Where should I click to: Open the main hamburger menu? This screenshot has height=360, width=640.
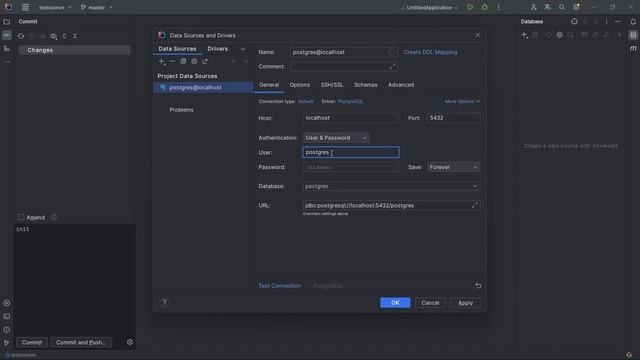pos(25,7)
